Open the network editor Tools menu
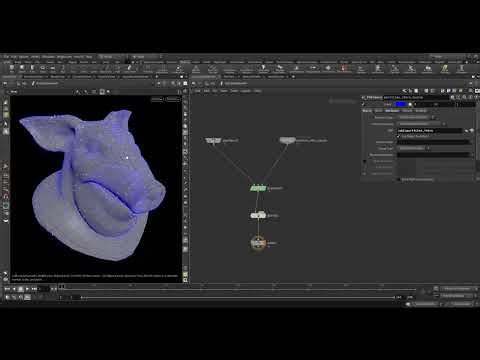The image size is (480, 360). pyautogui.click(x=235, y=91)
